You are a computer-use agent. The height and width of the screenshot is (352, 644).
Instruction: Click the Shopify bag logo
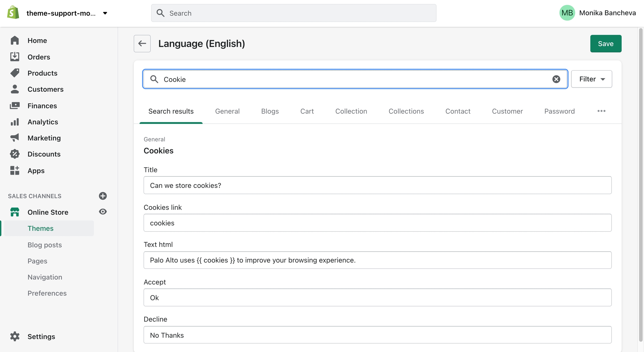[x=13, y=13]
